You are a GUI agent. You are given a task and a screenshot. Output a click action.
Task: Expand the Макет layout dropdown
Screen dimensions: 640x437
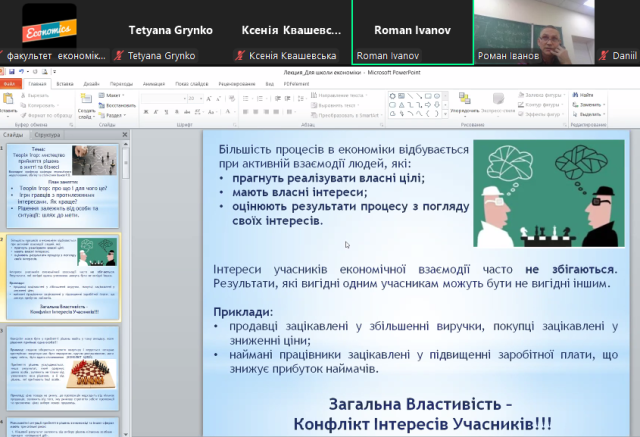(x=112, y=95)
